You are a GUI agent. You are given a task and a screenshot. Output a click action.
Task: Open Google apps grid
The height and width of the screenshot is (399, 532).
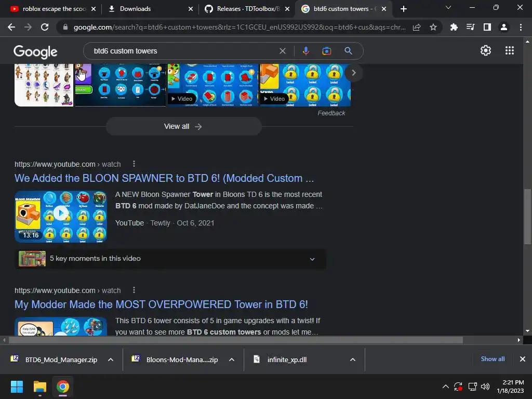pyautogui.click(x=509, y=50)
